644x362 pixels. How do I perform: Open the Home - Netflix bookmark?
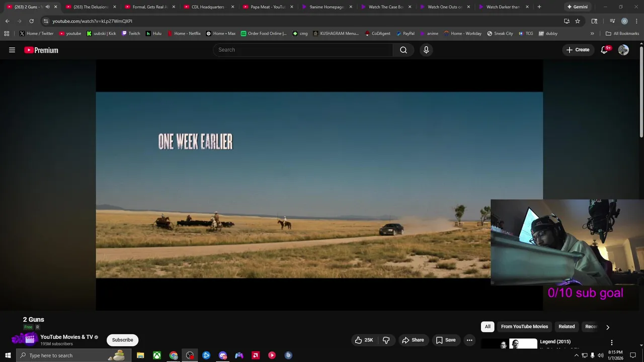point(184,34)
